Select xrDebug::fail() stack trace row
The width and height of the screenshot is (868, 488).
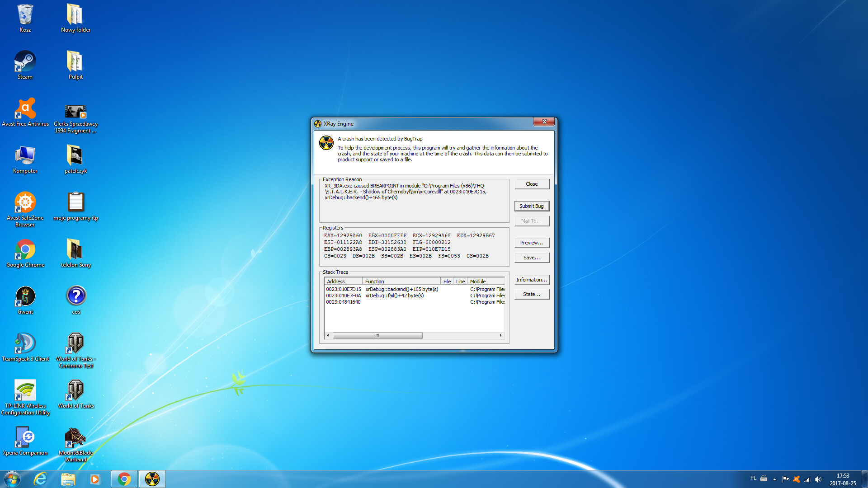pyautogui.click(x=394, y=296)
